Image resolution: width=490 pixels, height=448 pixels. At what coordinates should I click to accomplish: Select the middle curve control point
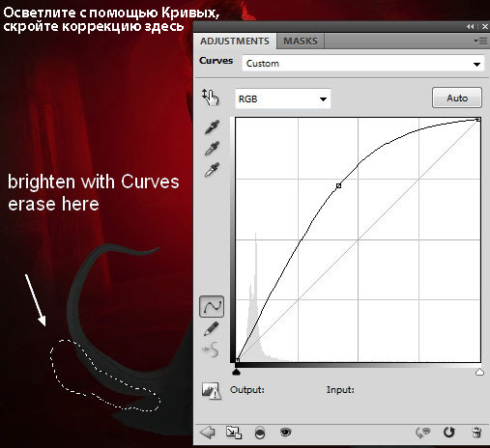338,185
